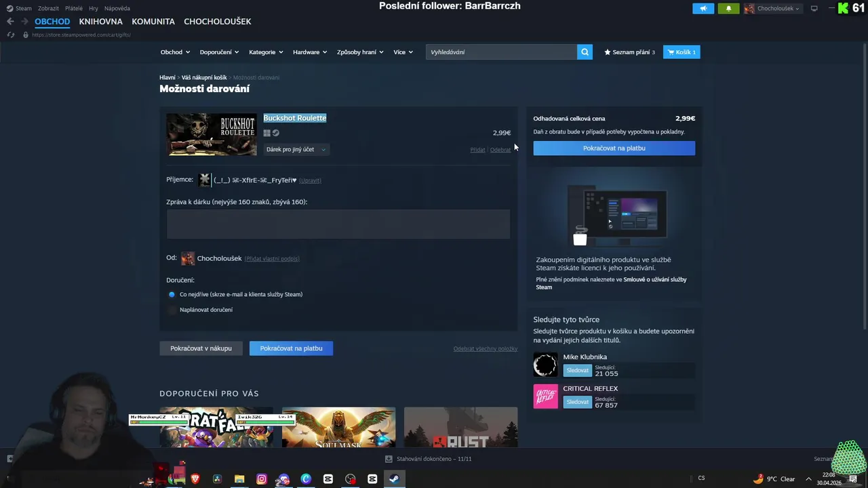This screenshot has width=868, height=488.
Task: Click Pokračovat v nákupu button
Action: click(x=201, y=348)
